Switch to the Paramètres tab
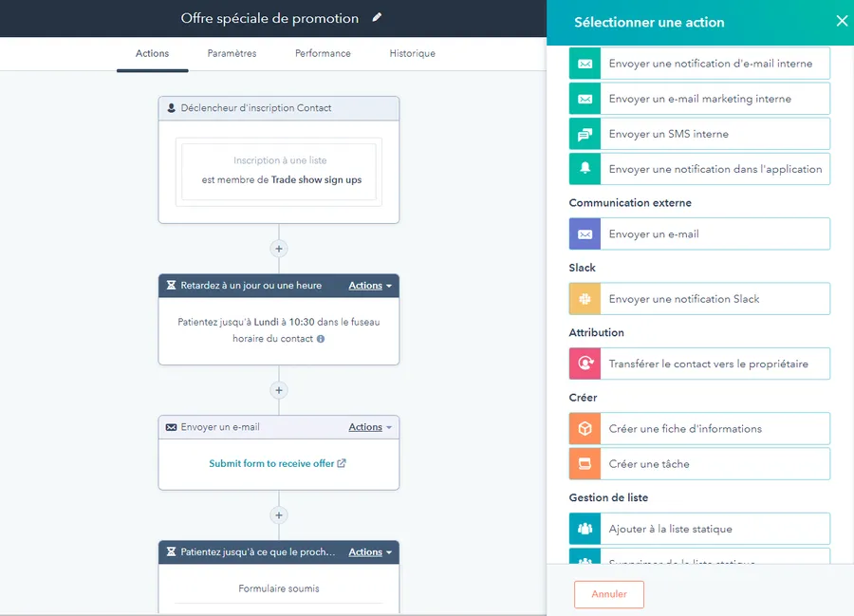This screenshot has width=854, height=616. click(x=232, y=53)
